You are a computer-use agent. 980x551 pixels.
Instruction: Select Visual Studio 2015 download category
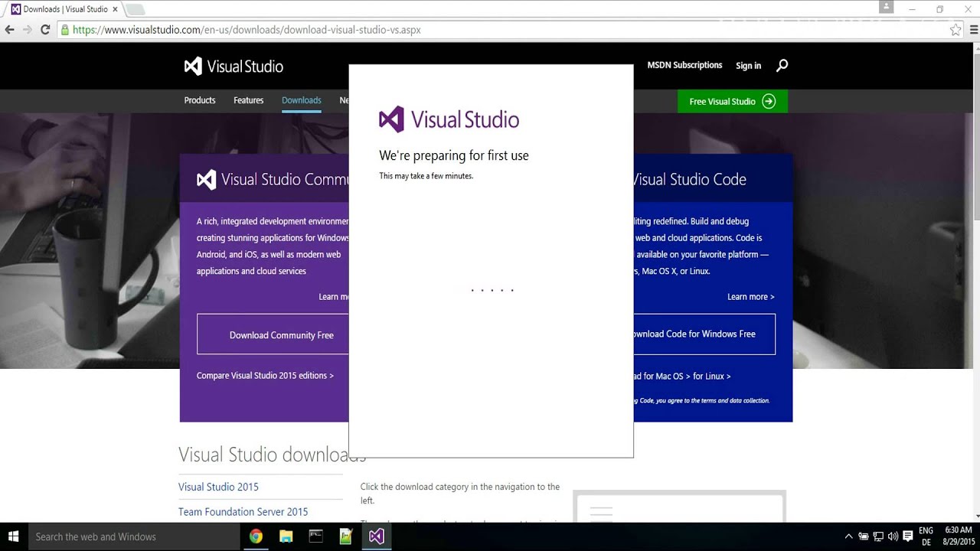tap(218, 487)
